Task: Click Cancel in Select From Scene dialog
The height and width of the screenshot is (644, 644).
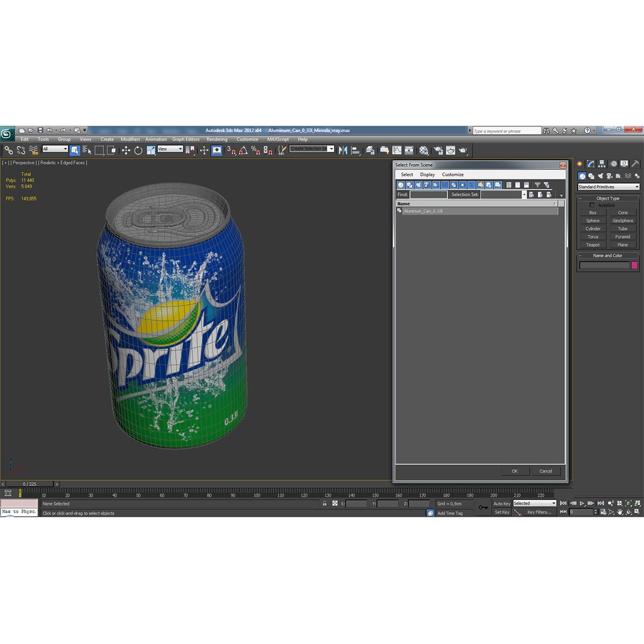Action: tap(546, 471)
